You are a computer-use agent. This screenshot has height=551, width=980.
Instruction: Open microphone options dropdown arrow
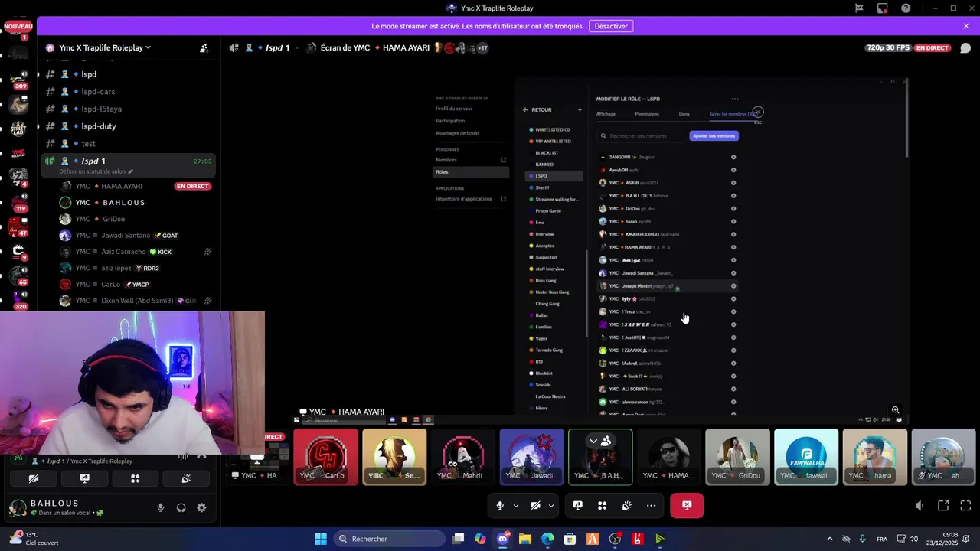pyautogui.click(x=515, y=505)
